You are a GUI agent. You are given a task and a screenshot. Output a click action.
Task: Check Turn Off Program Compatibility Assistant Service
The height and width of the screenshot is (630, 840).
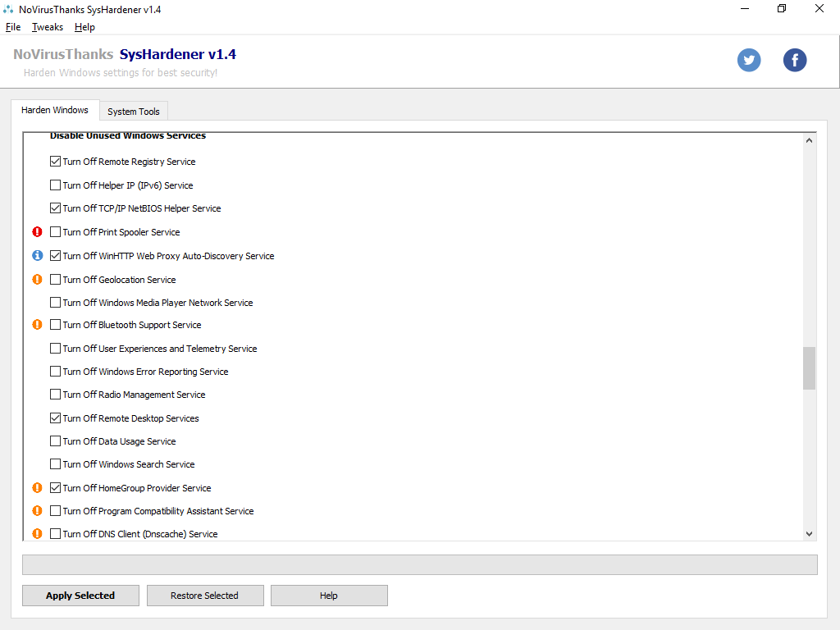55,510
